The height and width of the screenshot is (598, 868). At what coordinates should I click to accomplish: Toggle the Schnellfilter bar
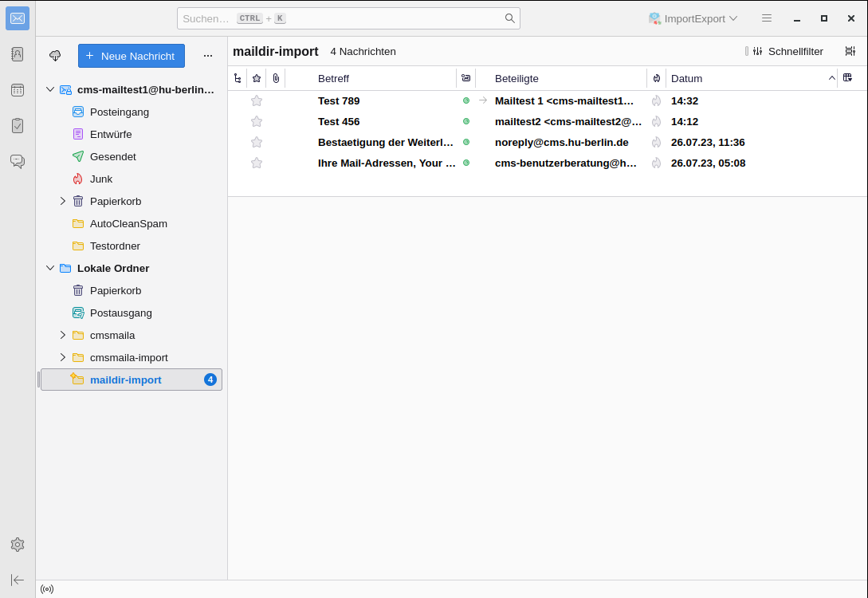pos(787,51)
